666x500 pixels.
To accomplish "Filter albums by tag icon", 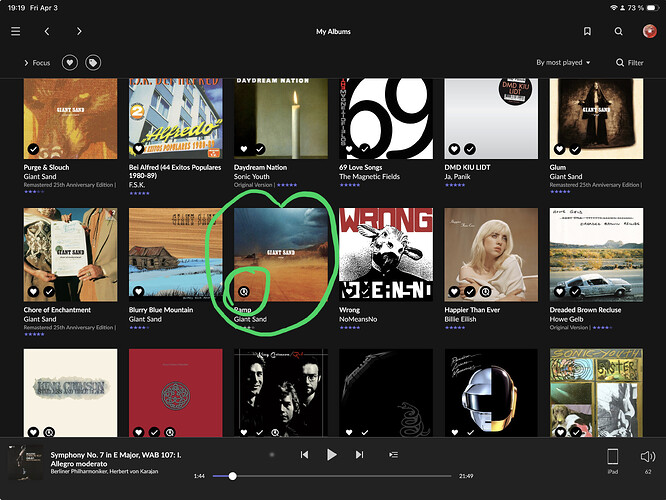I will (x=93, y=63).
